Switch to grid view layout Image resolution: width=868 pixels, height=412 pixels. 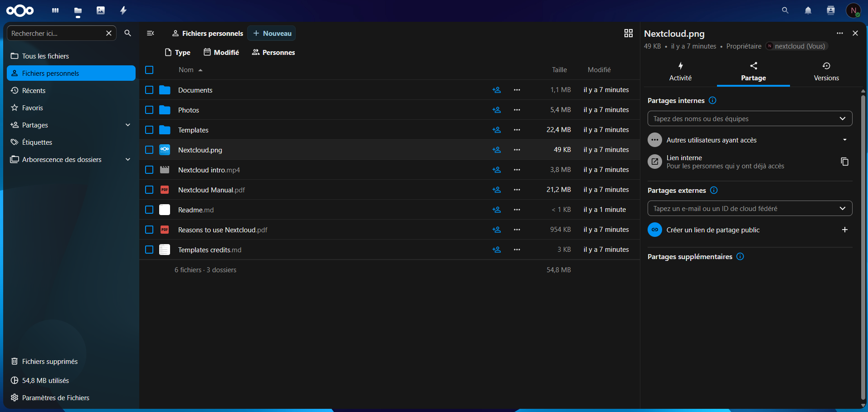(628, 33)
